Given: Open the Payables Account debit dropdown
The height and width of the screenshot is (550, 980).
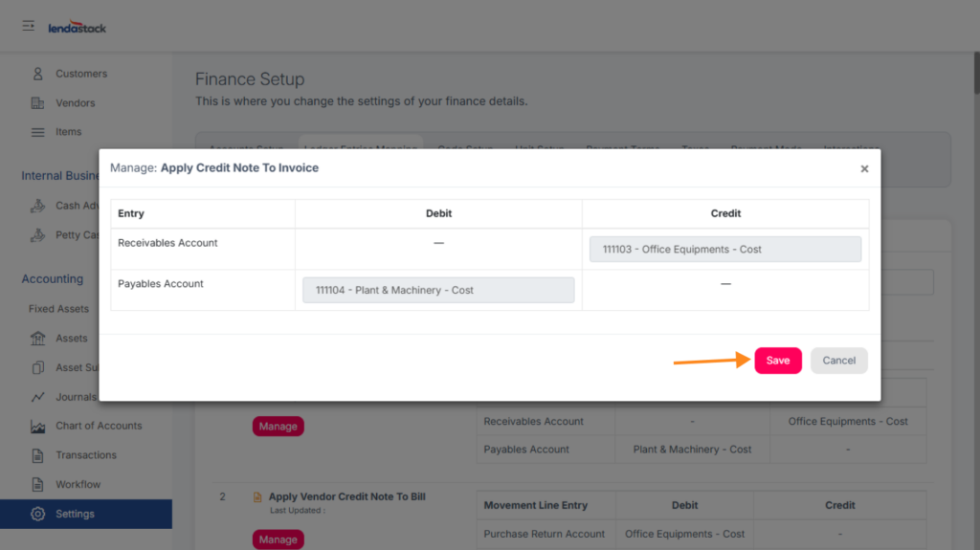Looking at the screenshot, I should 438,291.
